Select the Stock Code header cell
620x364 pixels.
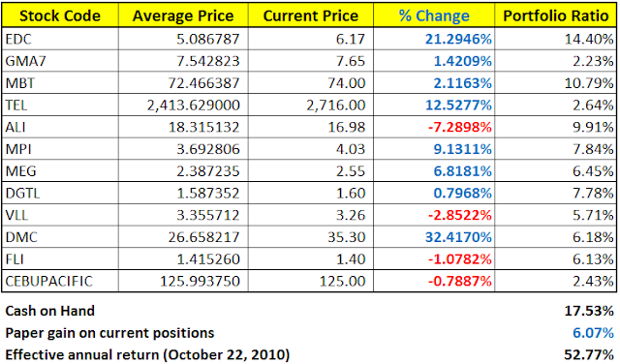point(60,15)
